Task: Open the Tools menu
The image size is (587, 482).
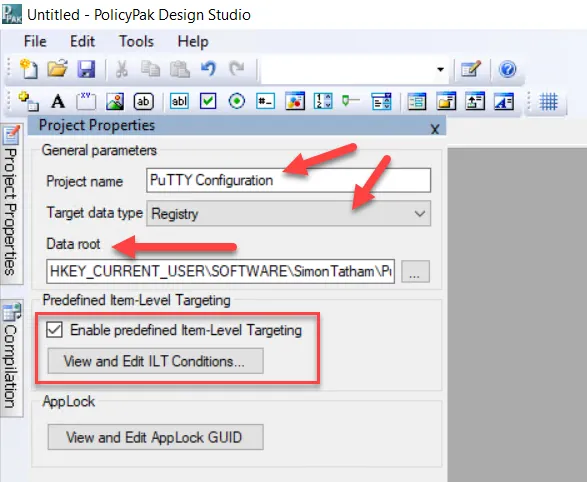Action: coord(137,41)
